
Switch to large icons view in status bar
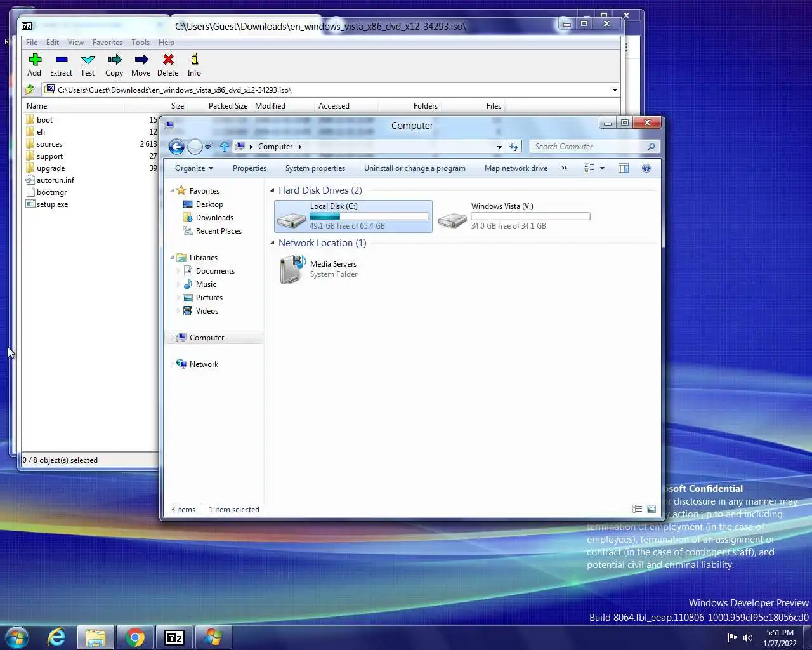coord(652,509)
